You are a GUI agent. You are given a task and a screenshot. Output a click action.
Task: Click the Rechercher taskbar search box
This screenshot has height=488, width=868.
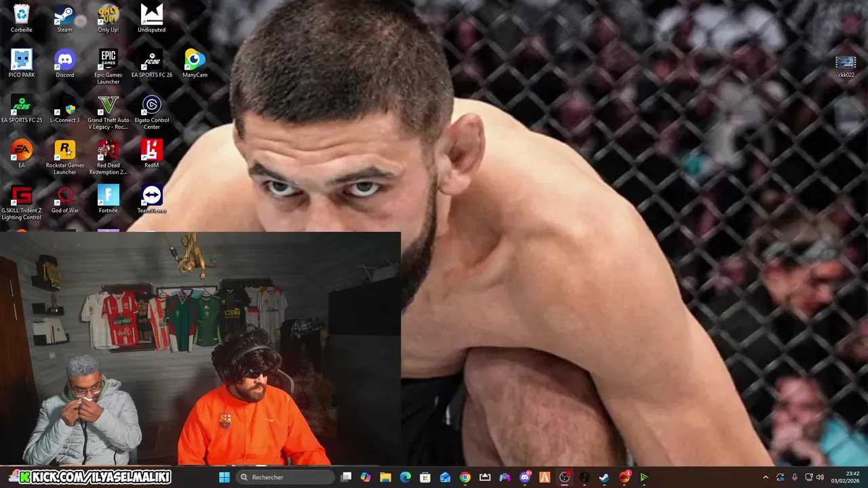pyautogui.click(x=286, y=477)
